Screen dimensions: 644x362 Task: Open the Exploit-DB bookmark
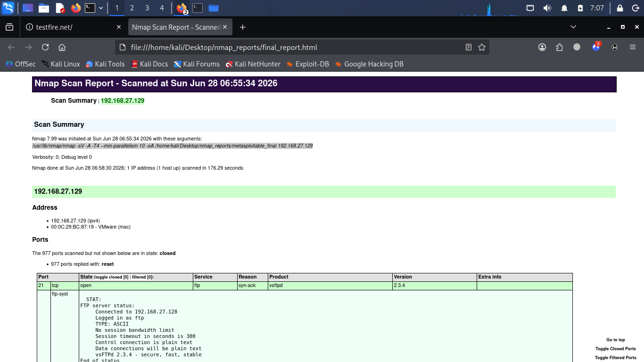pyautogui.click(x=307, y=64)
